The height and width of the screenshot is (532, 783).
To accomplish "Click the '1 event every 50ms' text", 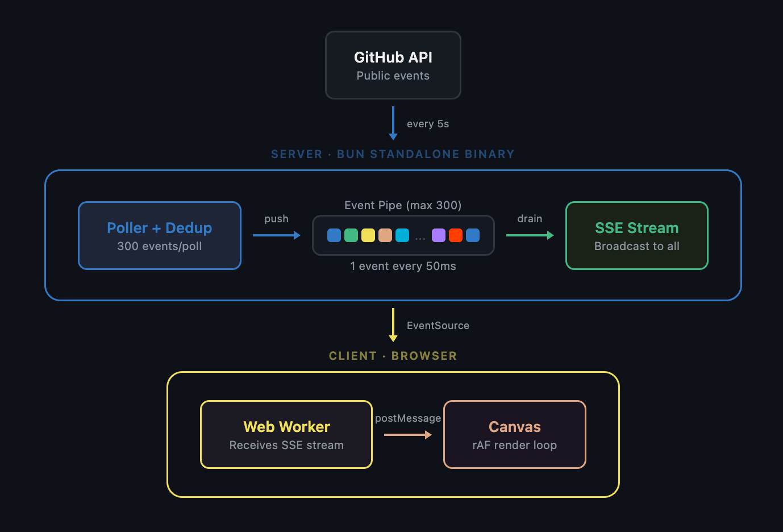I will (x=403, y=266).
